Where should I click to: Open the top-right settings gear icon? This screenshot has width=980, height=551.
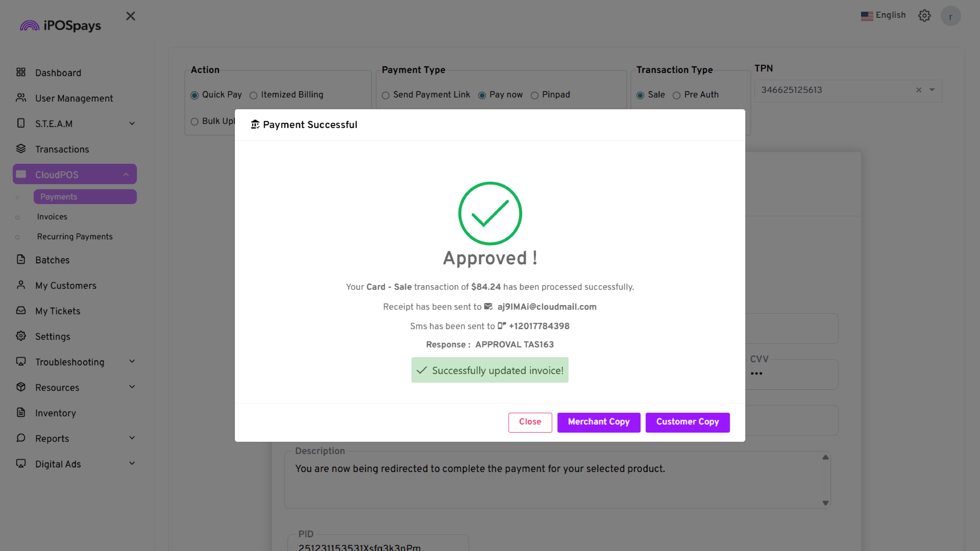click(x=924, y=16)
